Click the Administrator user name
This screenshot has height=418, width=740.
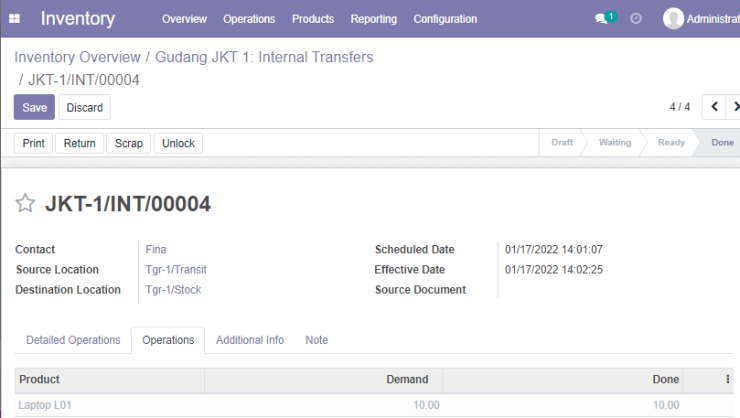(713, 19)
